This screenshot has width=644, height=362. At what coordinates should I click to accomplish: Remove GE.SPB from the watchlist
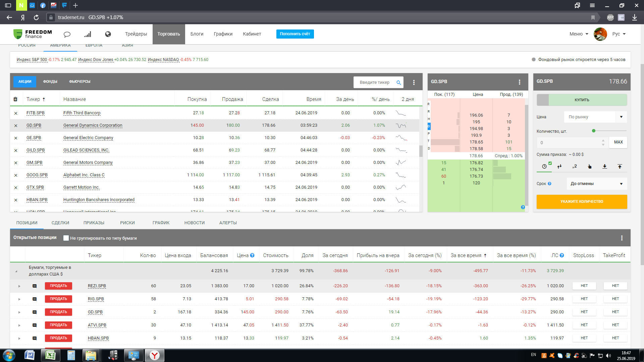pos(16,138)
